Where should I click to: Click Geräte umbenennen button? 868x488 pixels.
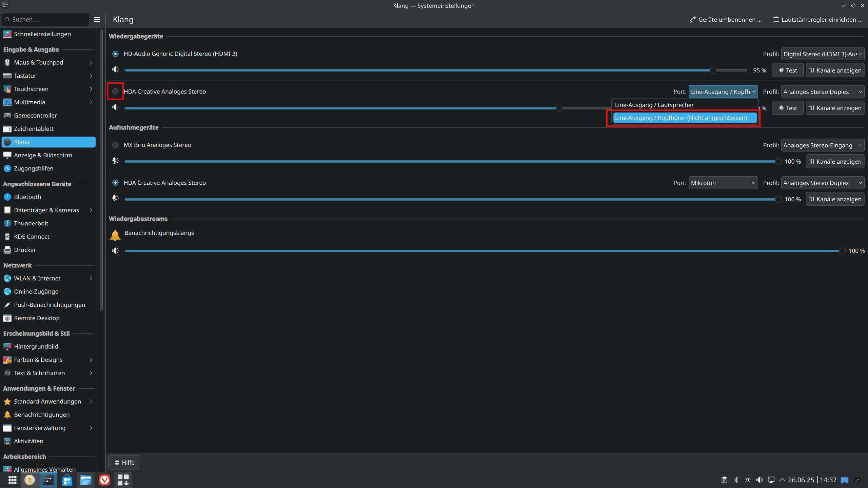coord(726,20)
